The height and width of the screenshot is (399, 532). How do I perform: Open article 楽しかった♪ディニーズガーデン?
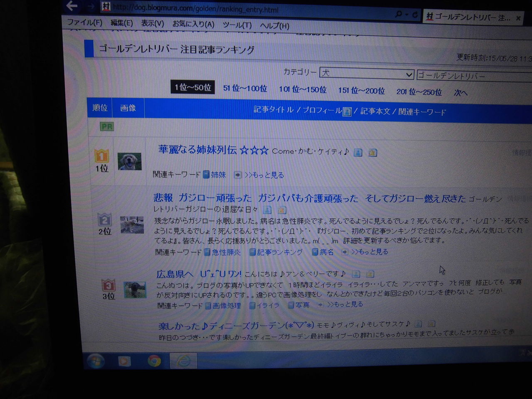pos(236,325)
